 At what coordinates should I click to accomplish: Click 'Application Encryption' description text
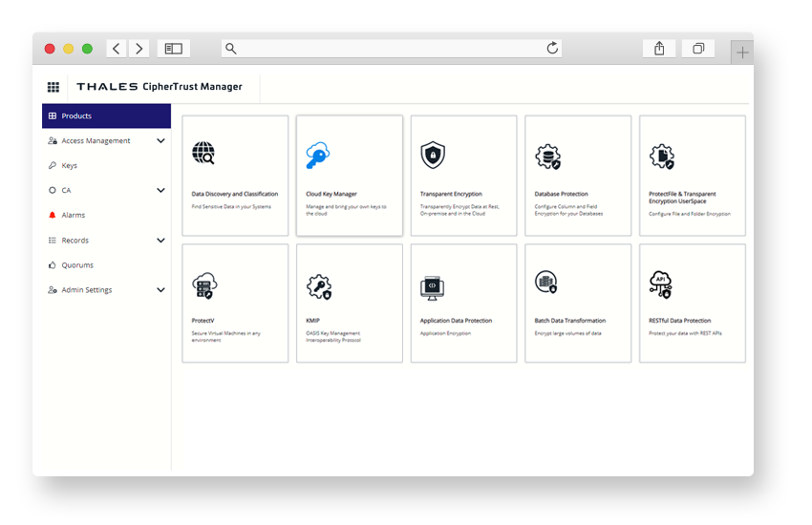445,333
